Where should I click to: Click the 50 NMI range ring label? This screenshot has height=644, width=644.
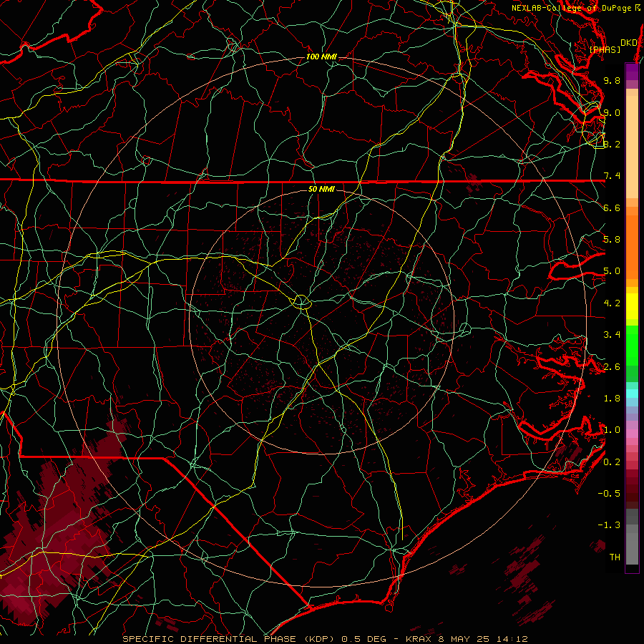(321, 189)
